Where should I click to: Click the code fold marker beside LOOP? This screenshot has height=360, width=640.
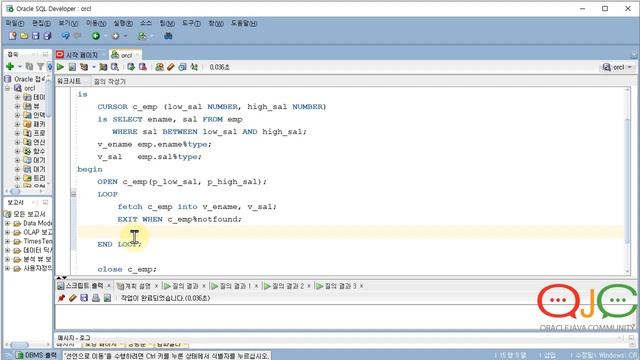73,194
